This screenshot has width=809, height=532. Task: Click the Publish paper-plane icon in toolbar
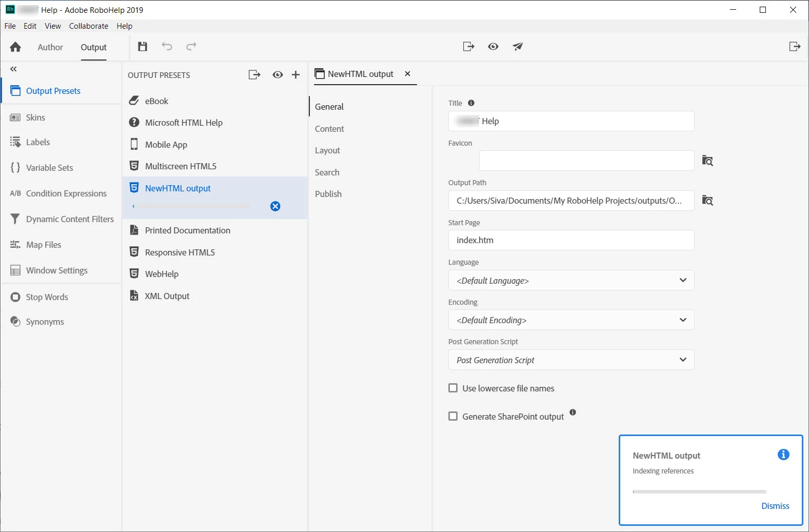(x=518, y=47)
